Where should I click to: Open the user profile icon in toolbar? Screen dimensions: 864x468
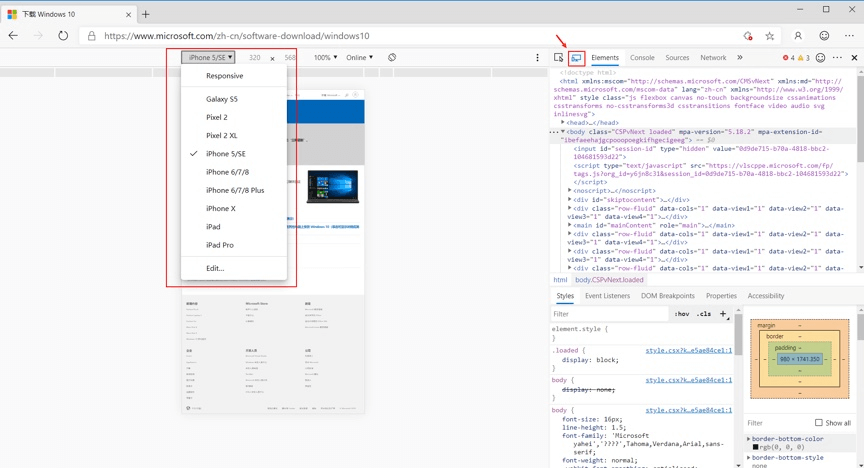click(798, 36)
